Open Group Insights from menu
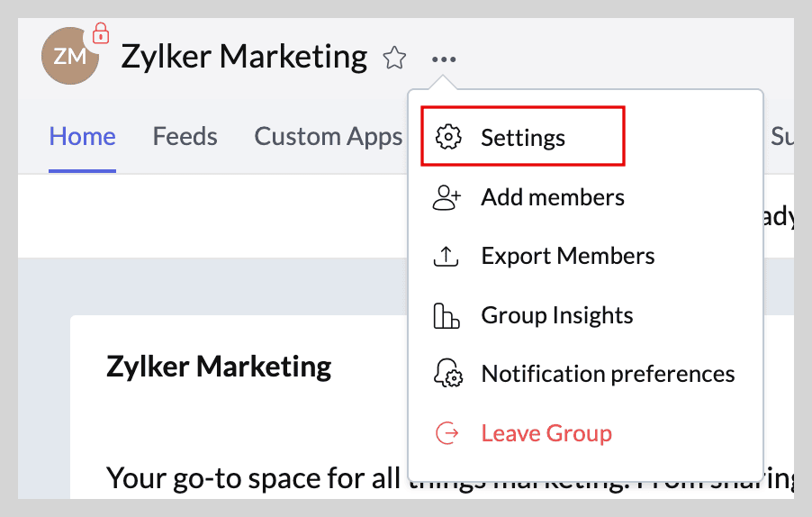The height and width of the screenshot is (517, 812). (556, 315)
